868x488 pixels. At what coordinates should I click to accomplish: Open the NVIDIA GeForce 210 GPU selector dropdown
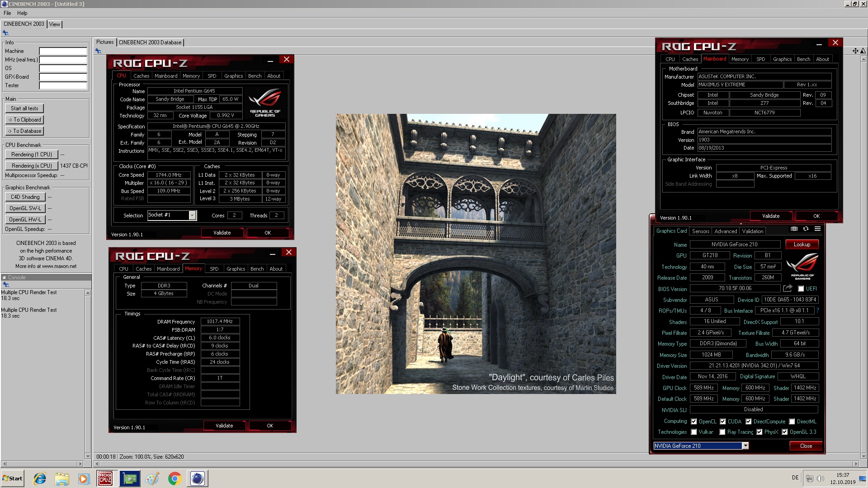(745, 446)
